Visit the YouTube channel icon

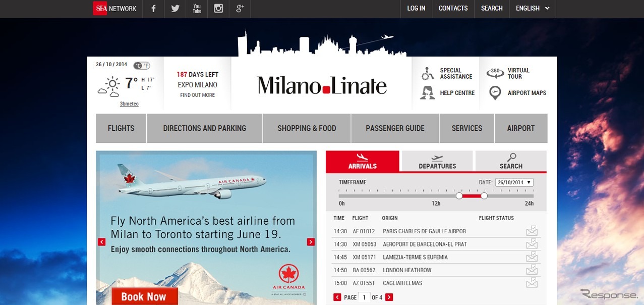[197, 9]
